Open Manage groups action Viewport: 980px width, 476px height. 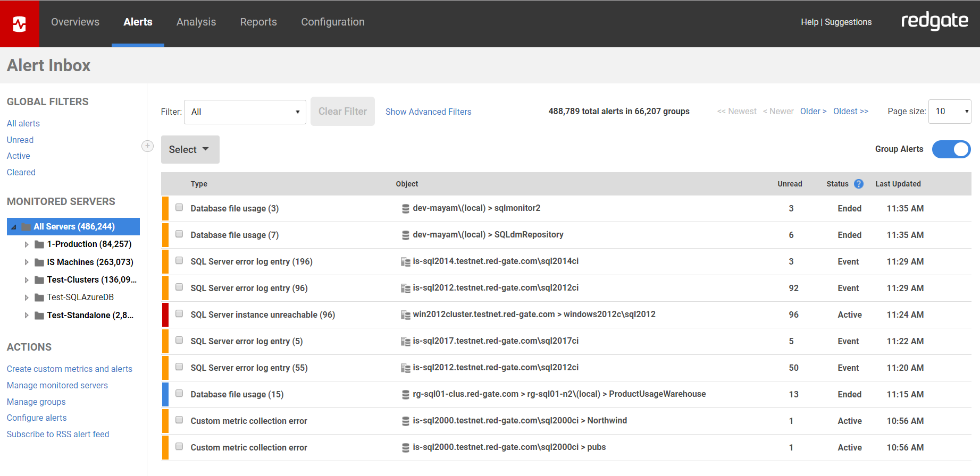tap(36, 402)
